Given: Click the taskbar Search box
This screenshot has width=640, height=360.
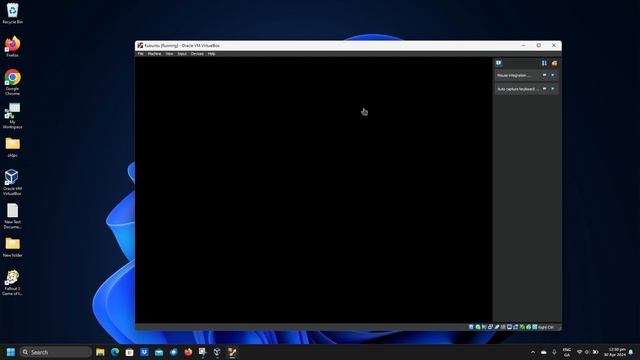Looking at the screenshot, I should coord(56,352).
